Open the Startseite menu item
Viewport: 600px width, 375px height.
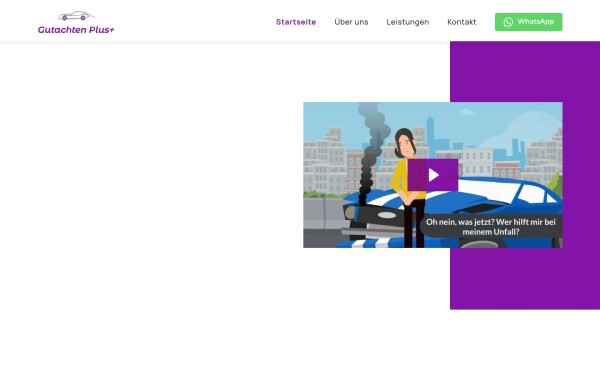pos(296,22)
